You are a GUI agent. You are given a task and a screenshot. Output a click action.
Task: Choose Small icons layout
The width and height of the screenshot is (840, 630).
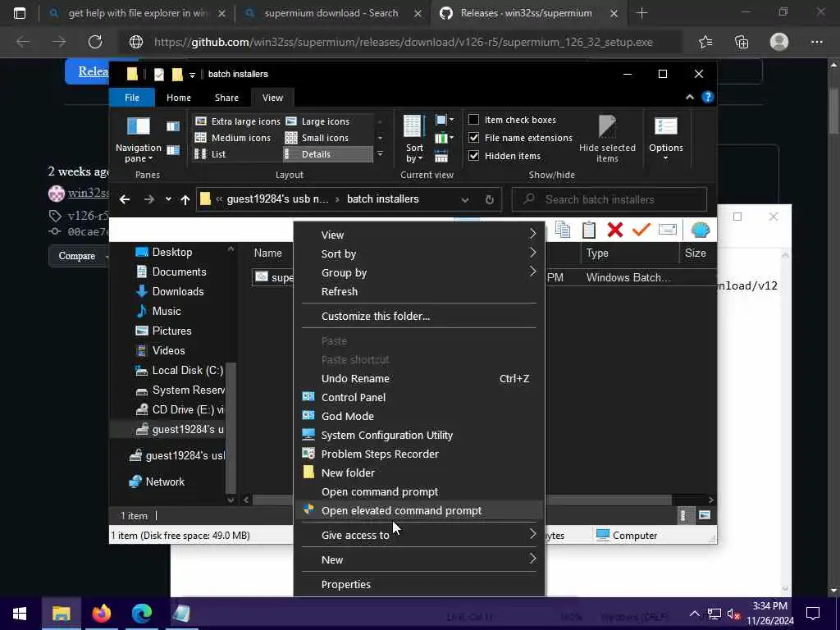(x=317, y=138)
